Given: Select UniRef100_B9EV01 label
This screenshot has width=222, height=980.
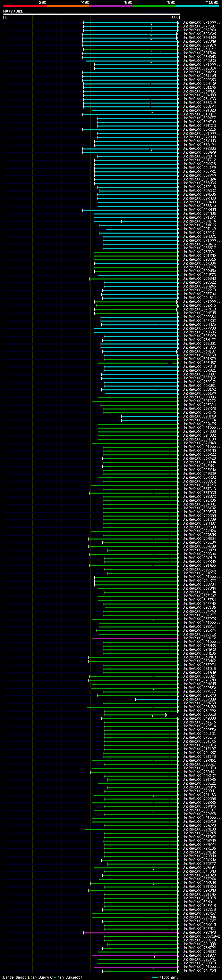Looking at the screenshot, I should (199, 959).
